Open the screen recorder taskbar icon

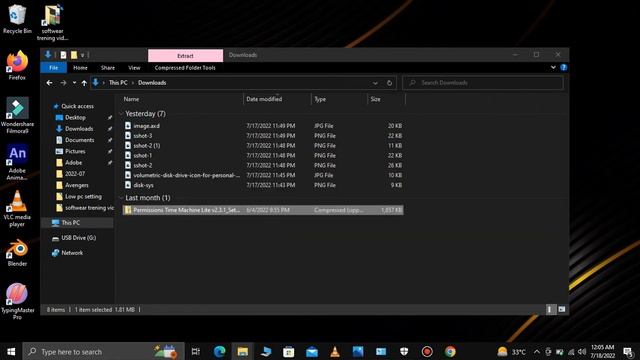coord(427,351)
